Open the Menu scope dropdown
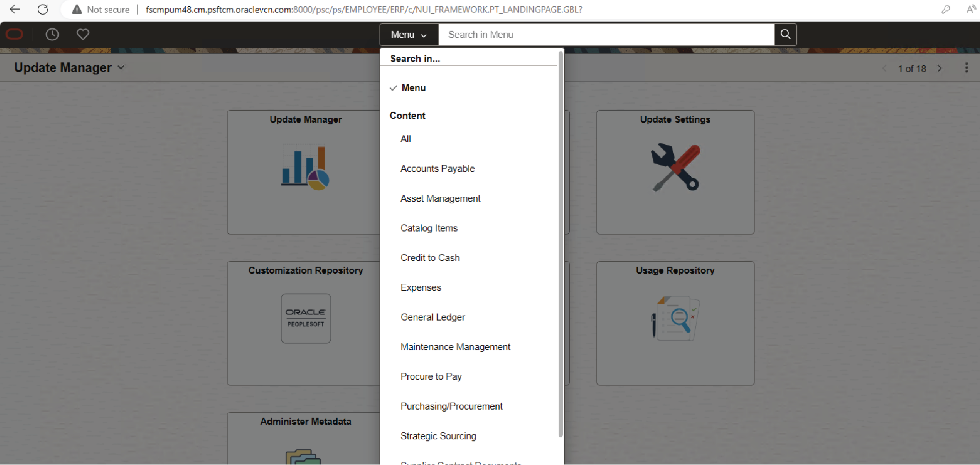Image resolution: width=980 pixels, height=465 pixels. [409, 34]
